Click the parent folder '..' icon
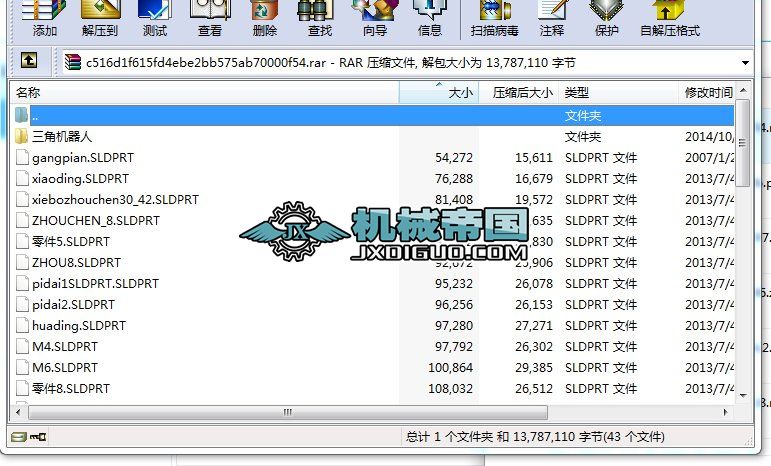 [x=22, y=115]
